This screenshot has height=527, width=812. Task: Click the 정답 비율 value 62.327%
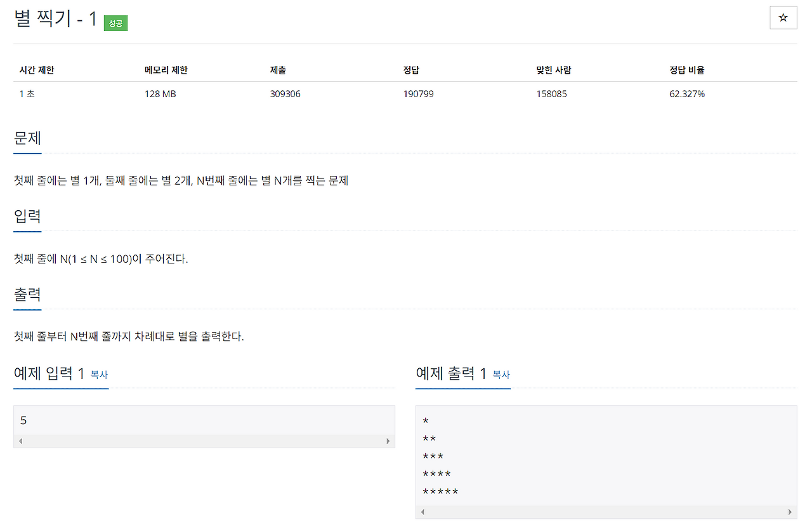coord(687,93)
